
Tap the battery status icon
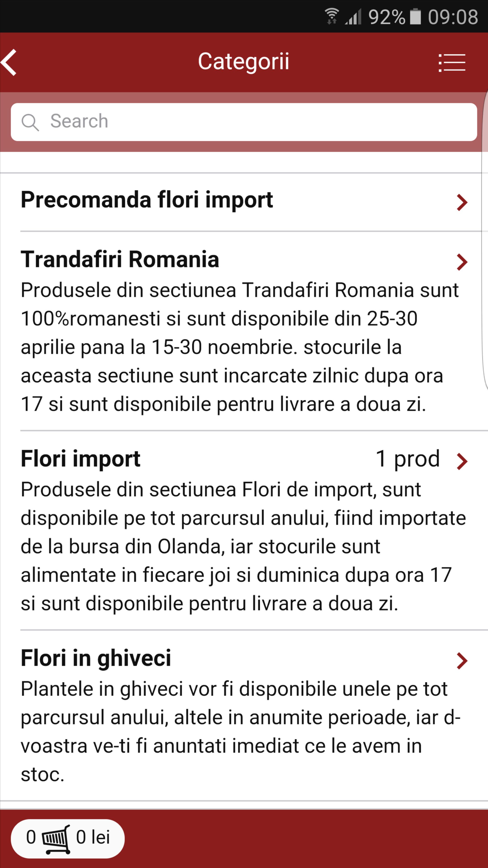click(x=415, y=16)
